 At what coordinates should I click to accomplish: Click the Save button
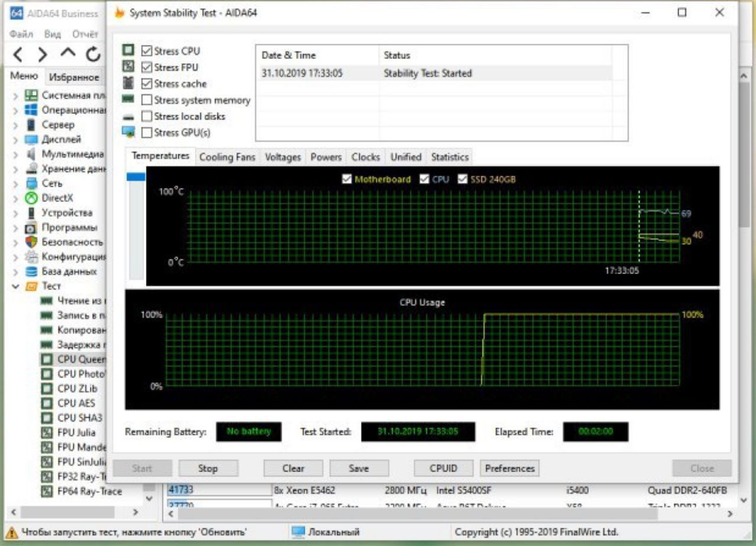point(359,469)
